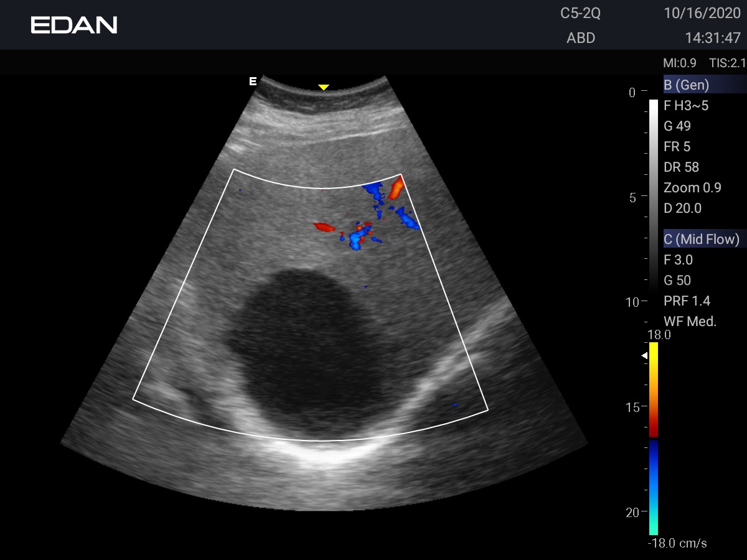
Task: Select the PRF 1.4 parameter
Action: pos(687,301)
